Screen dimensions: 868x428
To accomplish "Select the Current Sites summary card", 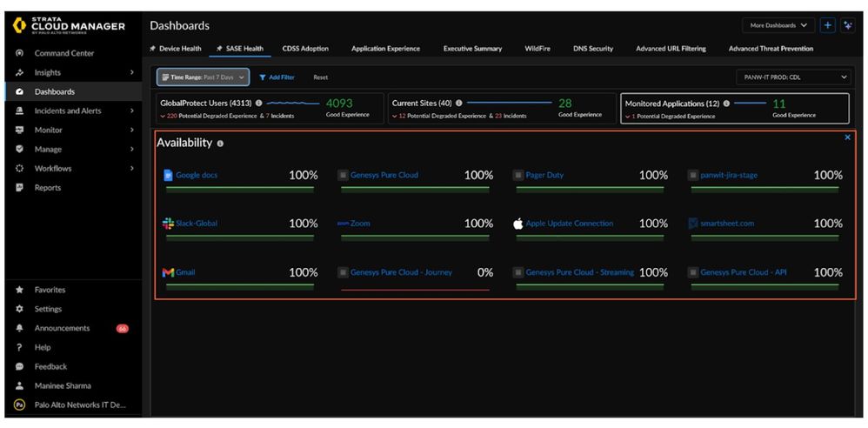I will (502, 109).
